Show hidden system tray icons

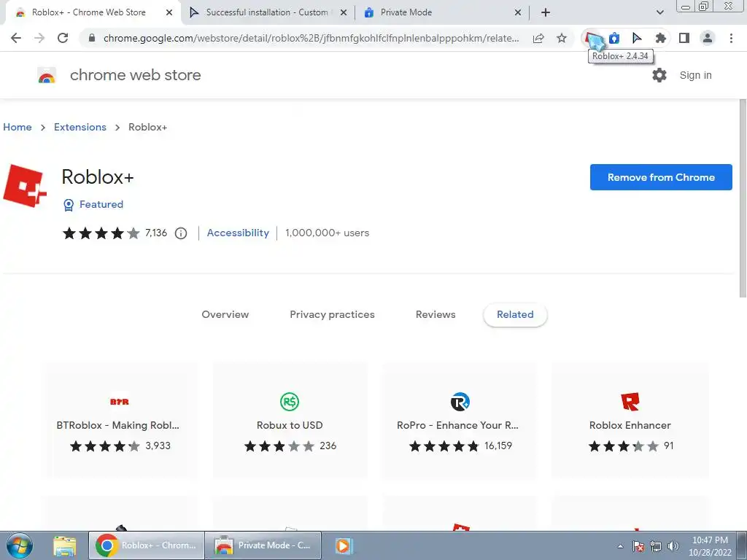click(x=620, y=546)
